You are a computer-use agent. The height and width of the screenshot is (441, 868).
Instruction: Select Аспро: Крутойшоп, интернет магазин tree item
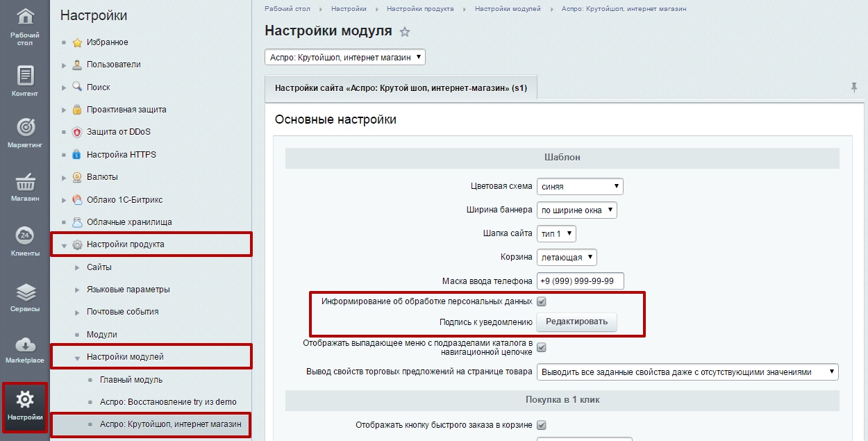(171, 424)
